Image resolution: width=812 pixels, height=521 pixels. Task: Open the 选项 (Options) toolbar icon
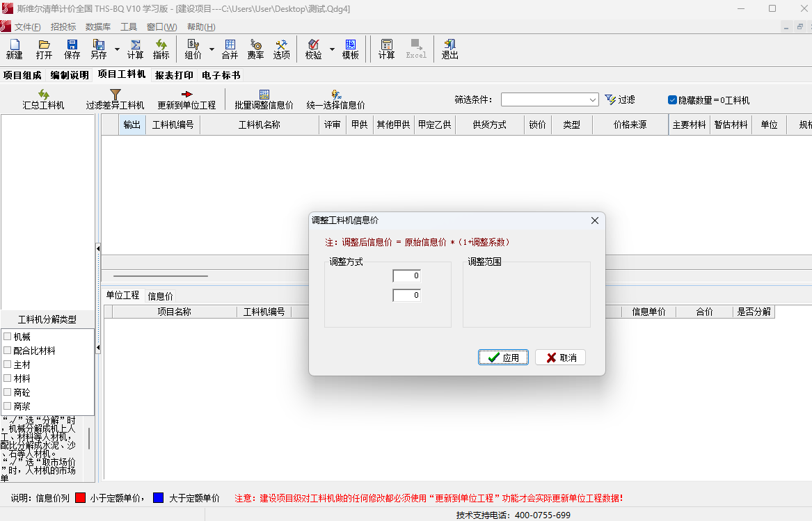point(282,49)
